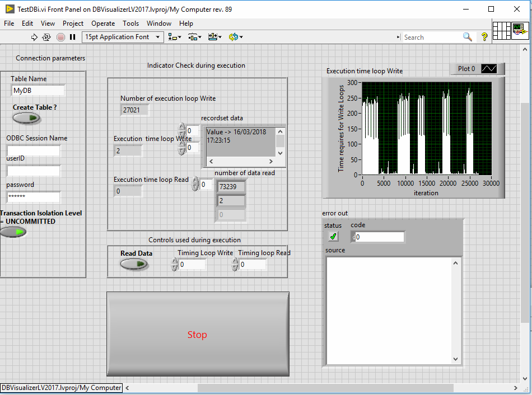Screen dimensions: 532x395
Task: Click the Plot 0 legend line sample
Action: 489,68
